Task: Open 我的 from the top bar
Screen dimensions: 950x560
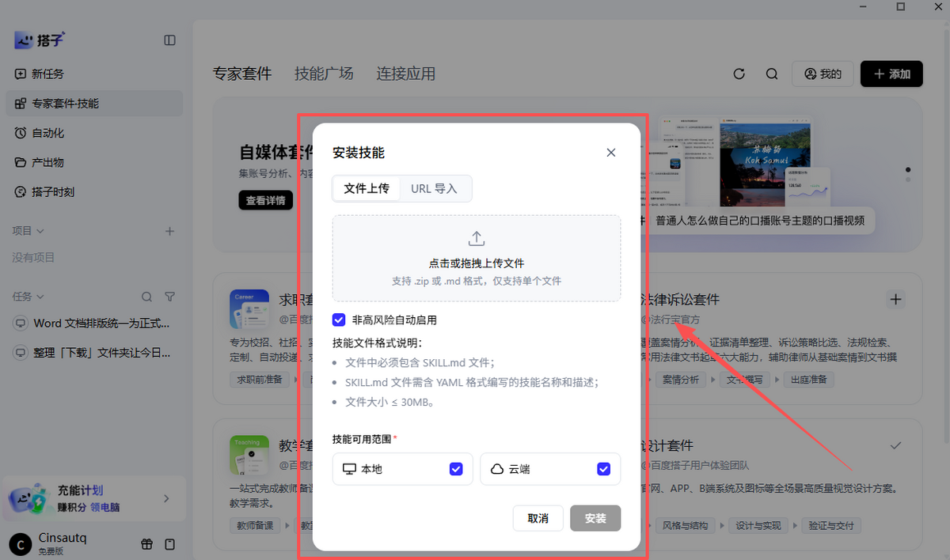Action: coord(823,74)
